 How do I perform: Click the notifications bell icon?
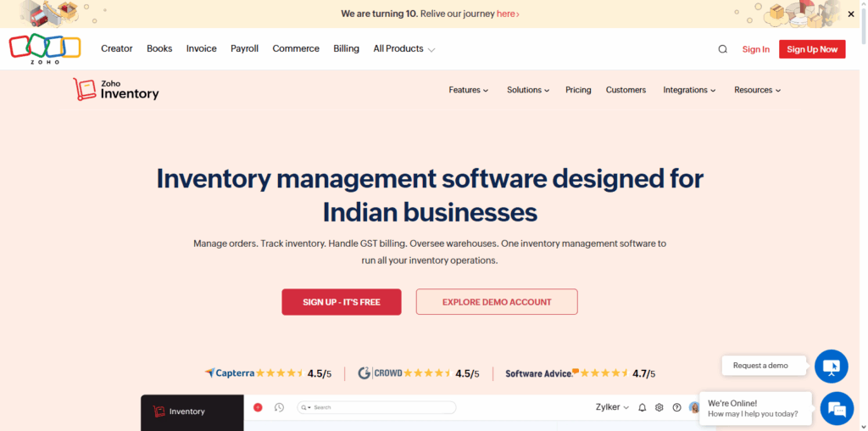pyautogui.click(x=643, y=407)
